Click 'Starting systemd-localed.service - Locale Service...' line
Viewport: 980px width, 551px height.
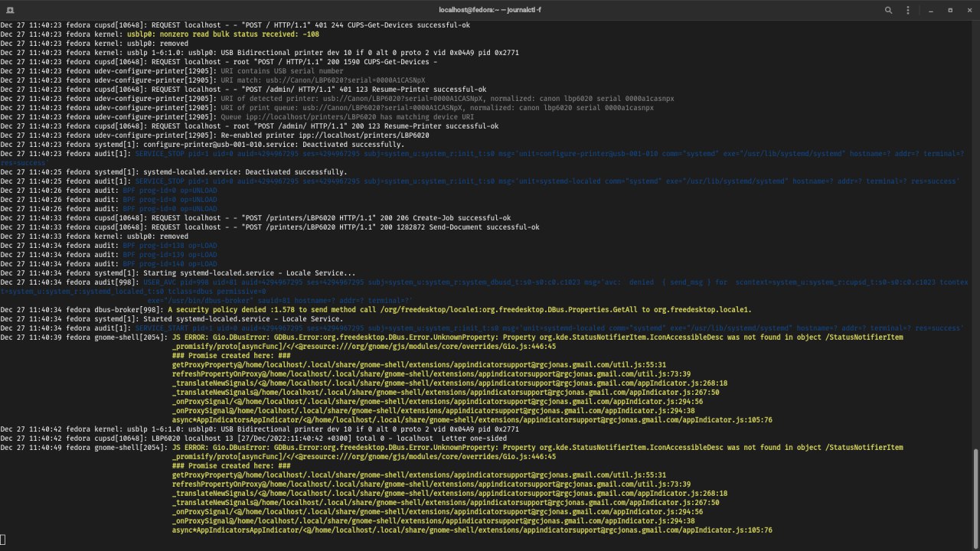[178, 273]
